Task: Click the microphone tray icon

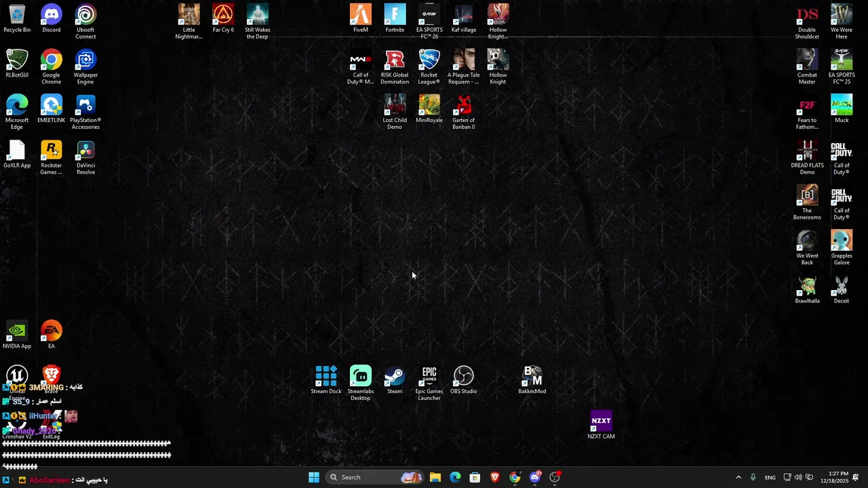Action: (753, 477)
